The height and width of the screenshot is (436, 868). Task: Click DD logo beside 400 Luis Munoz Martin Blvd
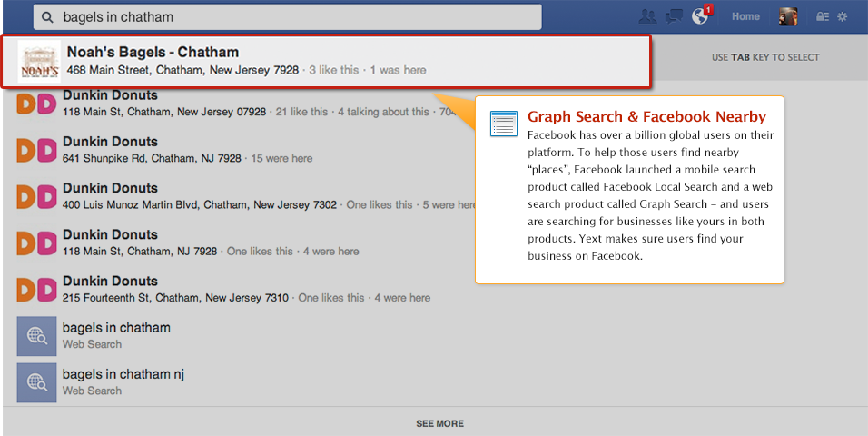pyautogui.click(x=36, y=197)
